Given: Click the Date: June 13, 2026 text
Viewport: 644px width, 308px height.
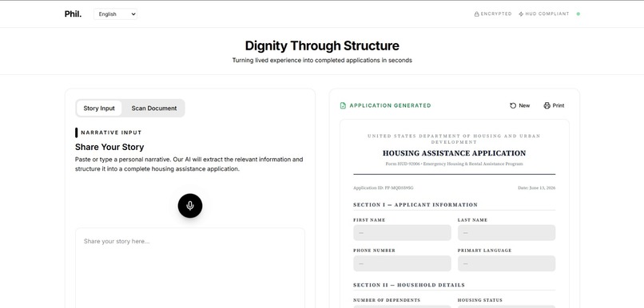Looking at the screenshot, I should [536, 188].
